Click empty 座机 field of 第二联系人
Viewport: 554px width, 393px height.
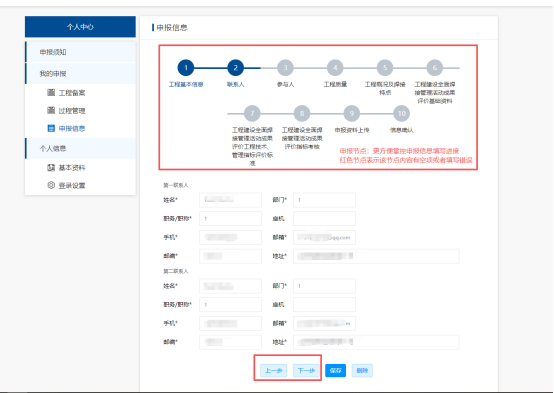pyautogui.click(x=324, y=304)
